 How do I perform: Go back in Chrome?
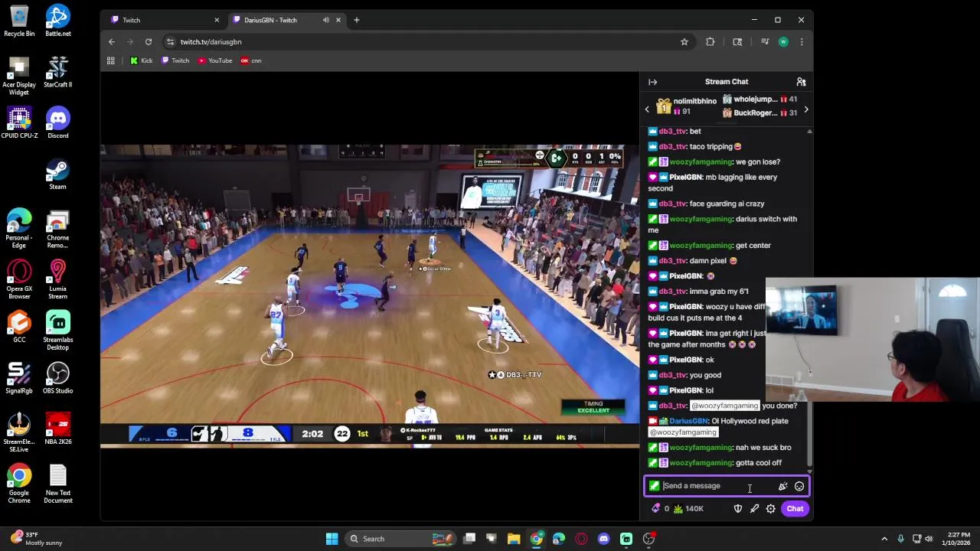coord(112,42)
